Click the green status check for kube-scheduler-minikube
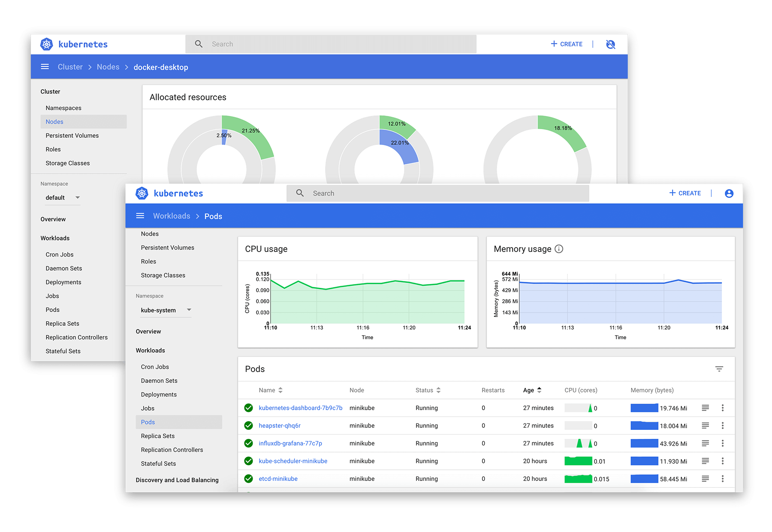This screenshot has height=532, width=772. [248, 461]
